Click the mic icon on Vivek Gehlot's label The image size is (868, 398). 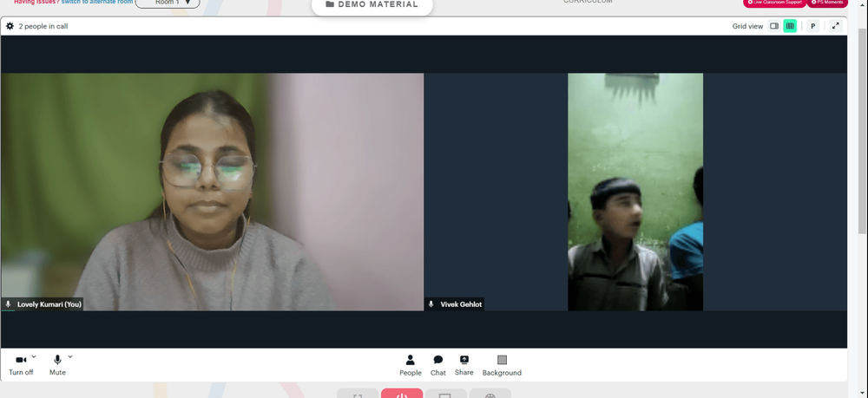point(431,304)
